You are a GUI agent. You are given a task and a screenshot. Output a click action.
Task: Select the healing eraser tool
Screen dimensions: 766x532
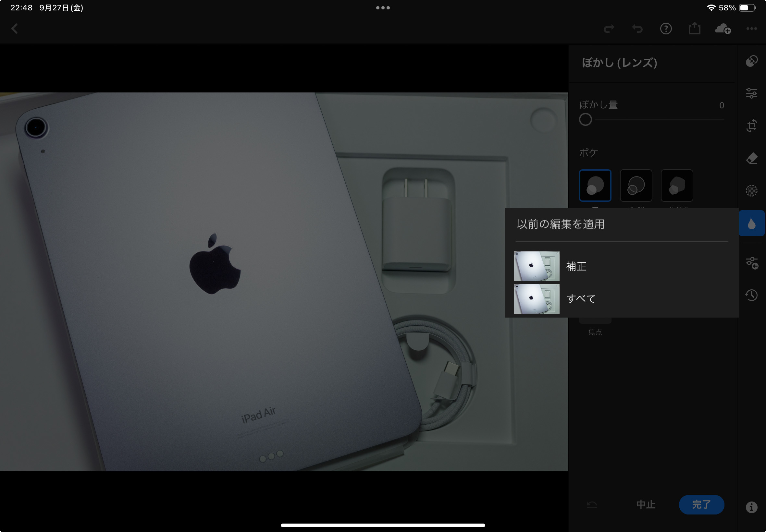pyautogui.click(x=751, y=158)
